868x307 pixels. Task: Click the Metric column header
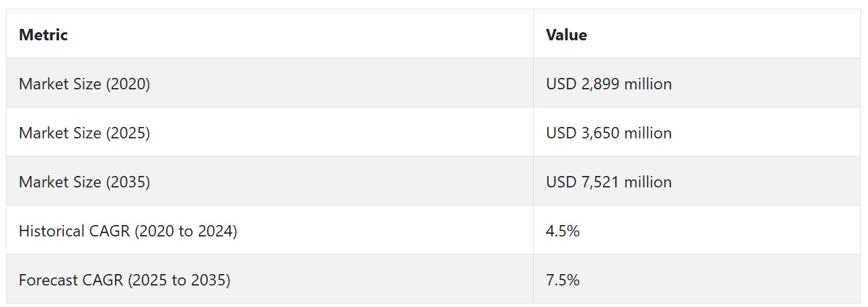(270, 34)
